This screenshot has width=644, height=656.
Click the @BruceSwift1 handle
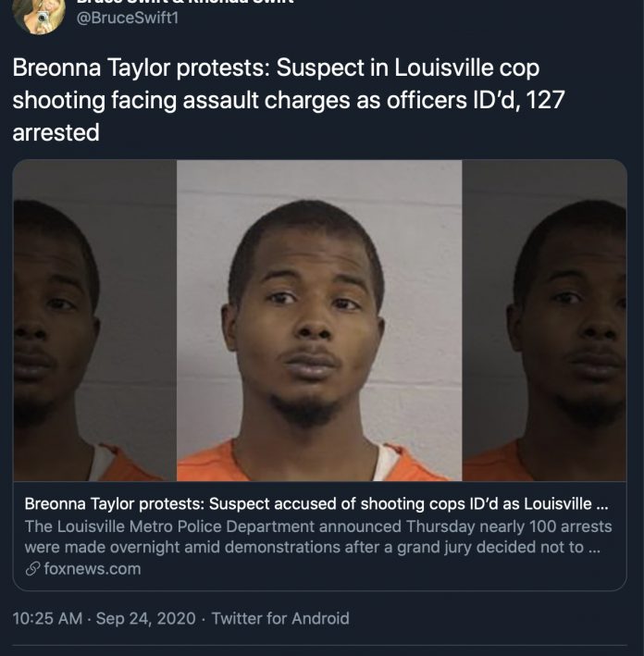127,18
